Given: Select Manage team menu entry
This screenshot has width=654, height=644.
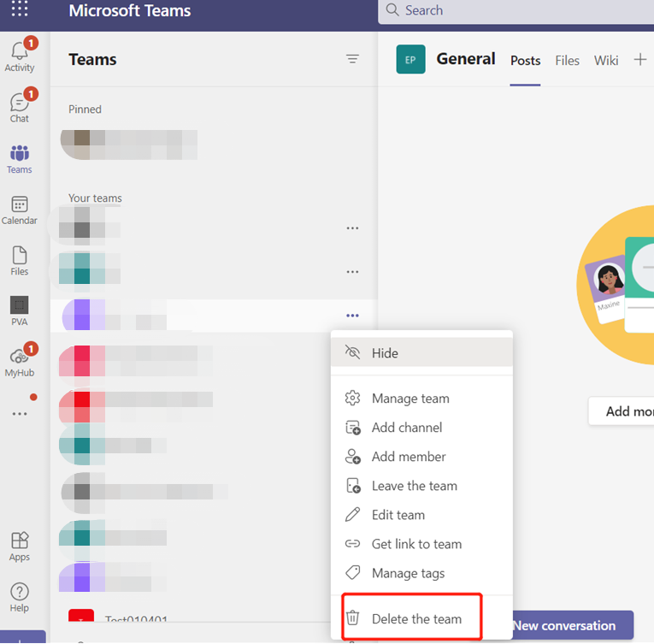Looking at the screenshot, I should point(421,399).
